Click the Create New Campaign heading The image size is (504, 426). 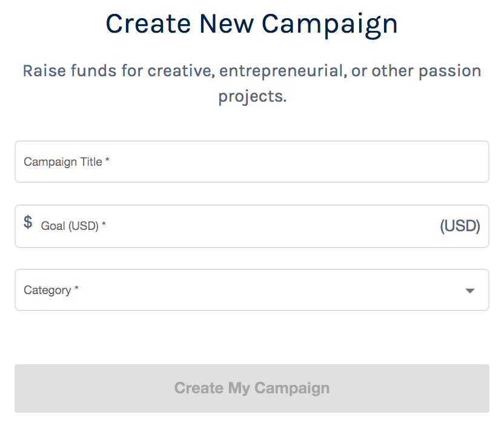[x=252, y=25]
